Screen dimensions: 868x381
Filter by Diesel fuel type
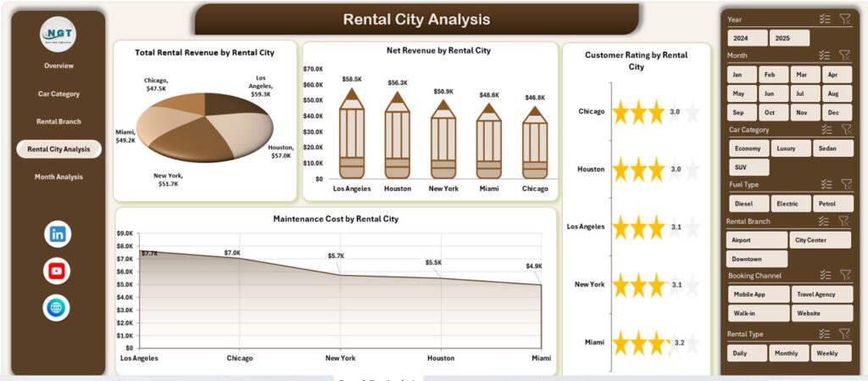coord(749,204)
